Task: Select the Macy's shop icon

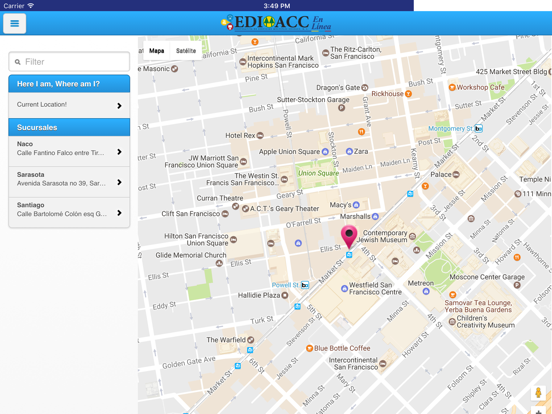Action: [356, 205]
